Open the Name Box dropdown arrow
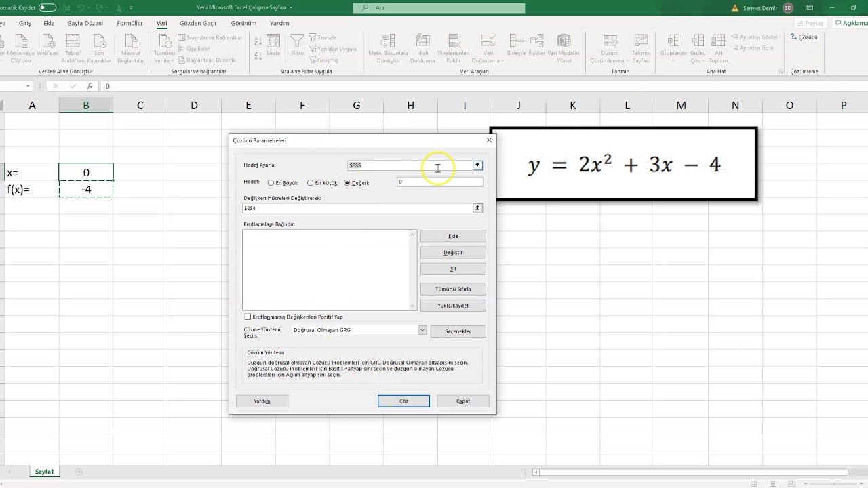Image resolution: width=868 pixels, height=488 pixels. click(x=28, y=86)
